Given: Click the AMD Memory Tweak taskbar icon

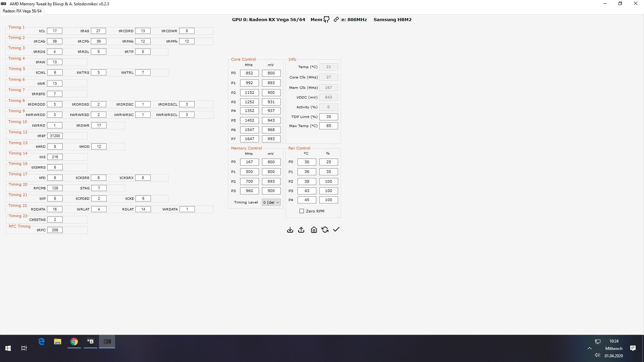Looking at the screenshot, I should coord(107,342).
